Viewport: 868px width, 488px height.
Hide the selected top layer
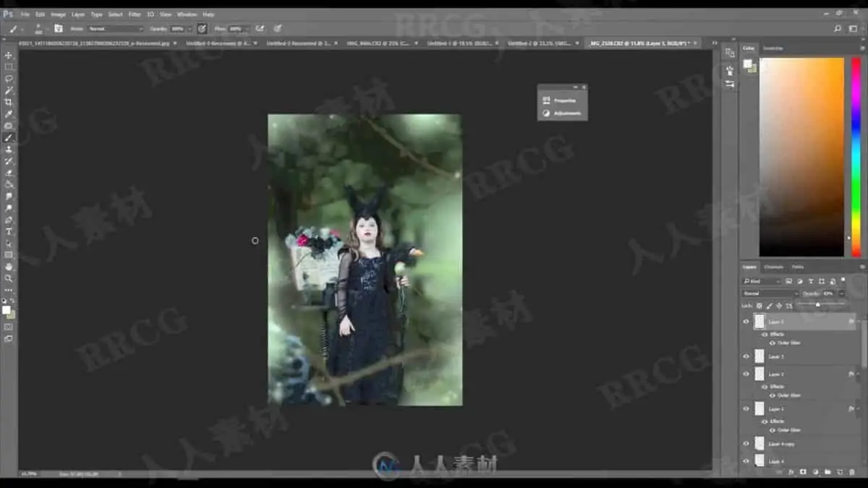(x=746, y=321)
